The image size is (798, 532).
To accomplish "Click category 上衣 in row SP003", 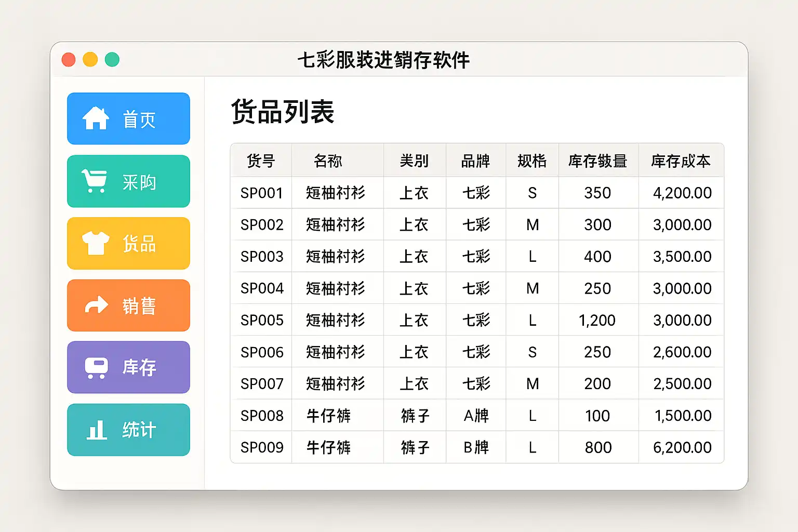I will click(414, 257).
